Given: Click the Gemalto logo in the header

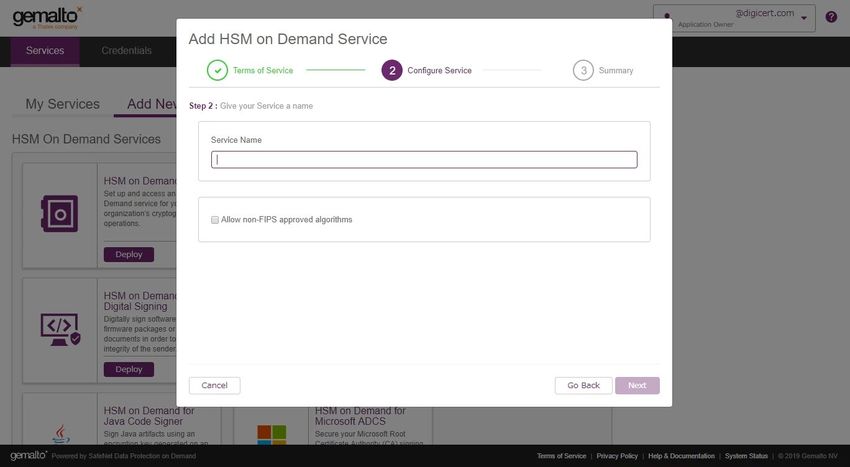Looking at the screenshot, I should click(x=47, y=18).
